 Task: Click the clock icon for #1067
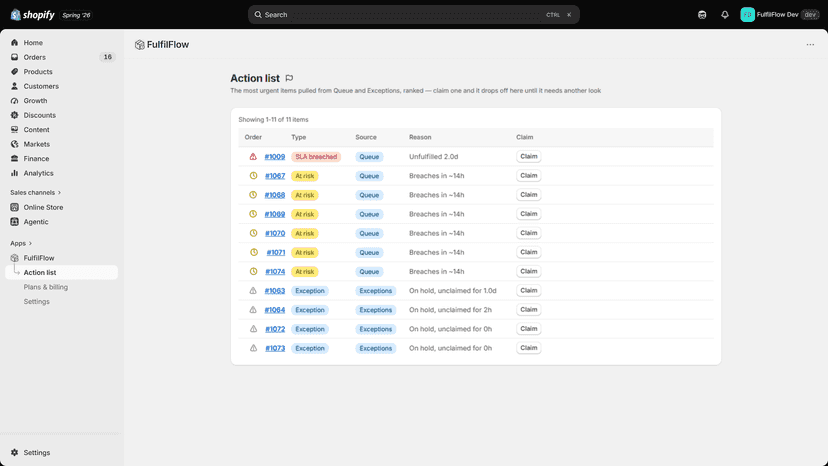point(253,175)
